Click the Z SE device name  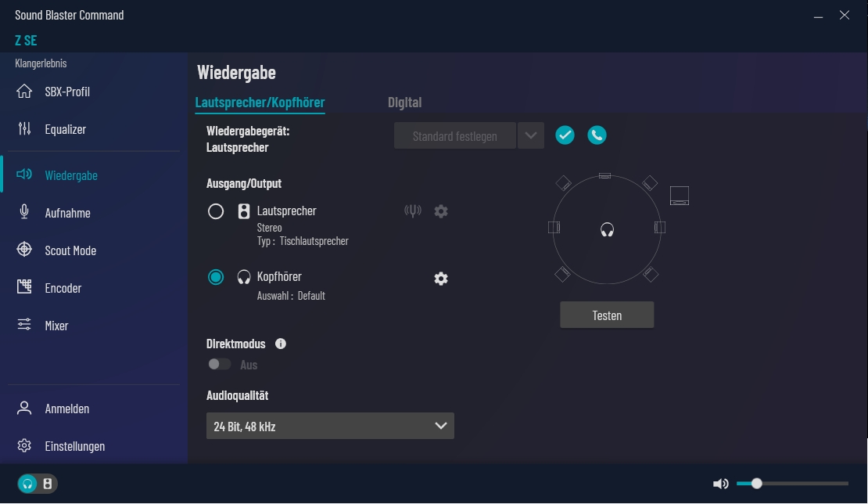point(26,41)
